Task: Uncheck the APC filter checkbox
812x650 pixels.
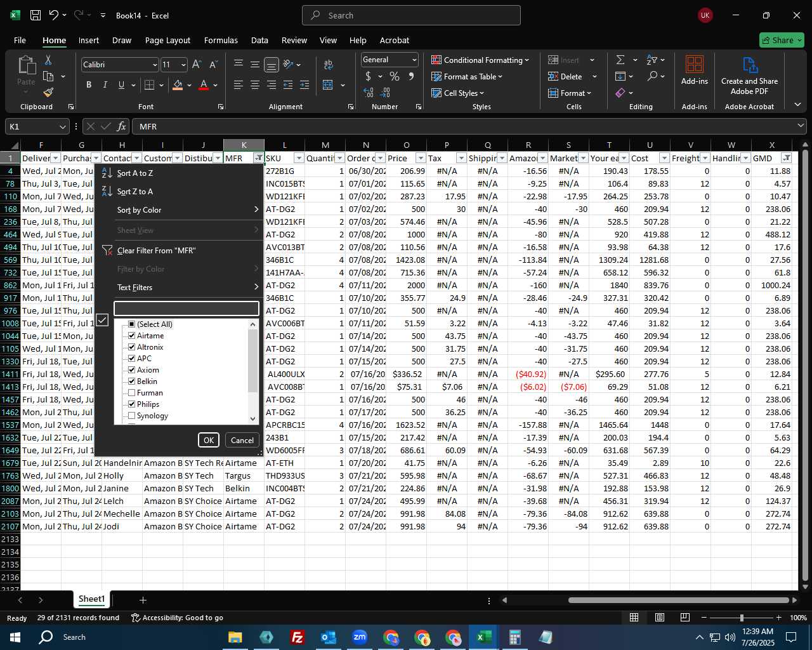Action: [x=132, y=359]
